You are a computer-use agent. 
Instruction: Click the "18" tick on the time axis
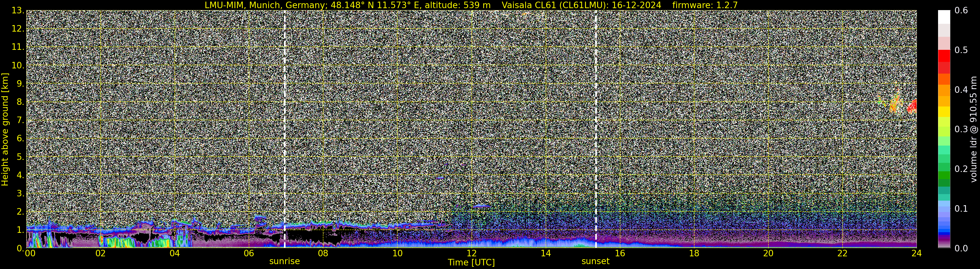click(x=694, y=254)
